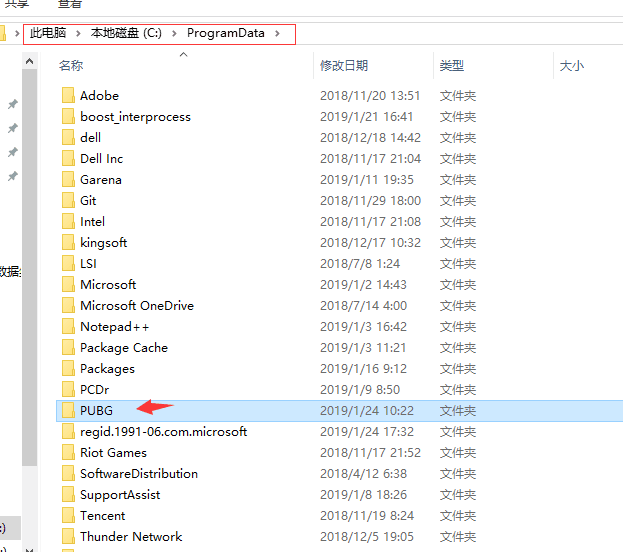This screenshot has width=623, height=552.
Task: Select the regid.1991-06.com.microsoft folder name
Action: (164, 432)
